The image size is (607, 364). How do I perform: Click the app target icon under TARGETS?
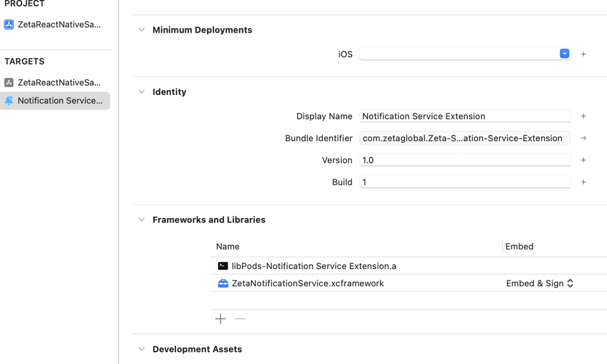[9, 82]
